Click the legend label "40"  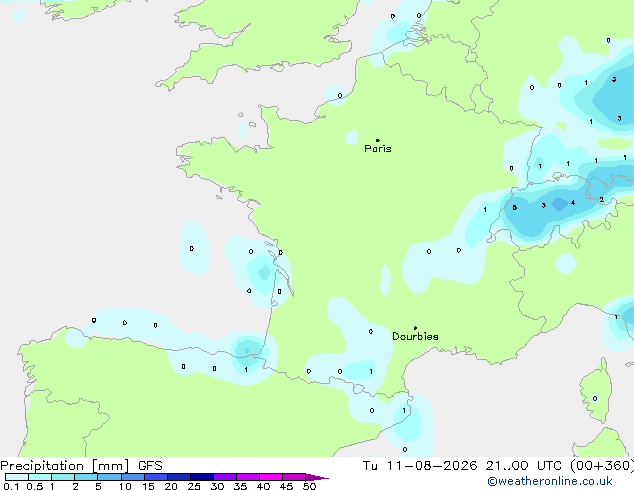click(x=263, y=486)
